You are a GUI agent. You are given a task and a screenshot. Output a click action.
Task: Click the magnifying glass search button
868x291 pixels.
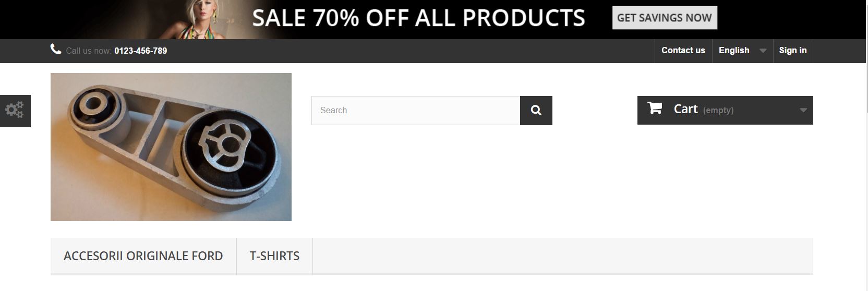coord(536,111)
